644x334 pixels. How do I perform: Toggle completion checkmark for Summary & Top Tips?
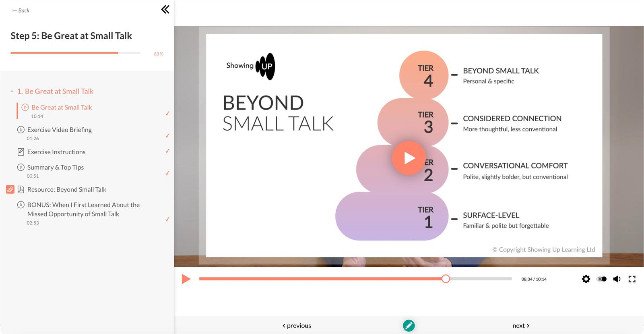click(x=167, y=173)
